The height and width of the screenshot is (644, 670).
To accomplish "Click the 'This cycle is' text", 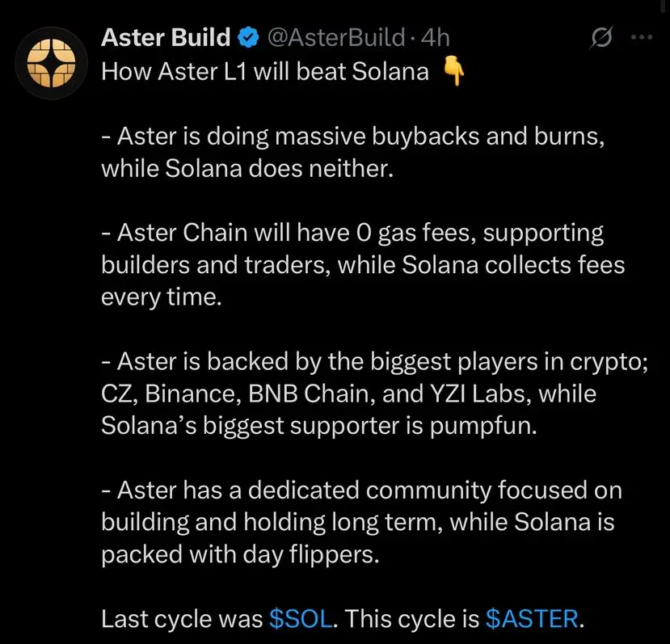I will pos(412,619).
